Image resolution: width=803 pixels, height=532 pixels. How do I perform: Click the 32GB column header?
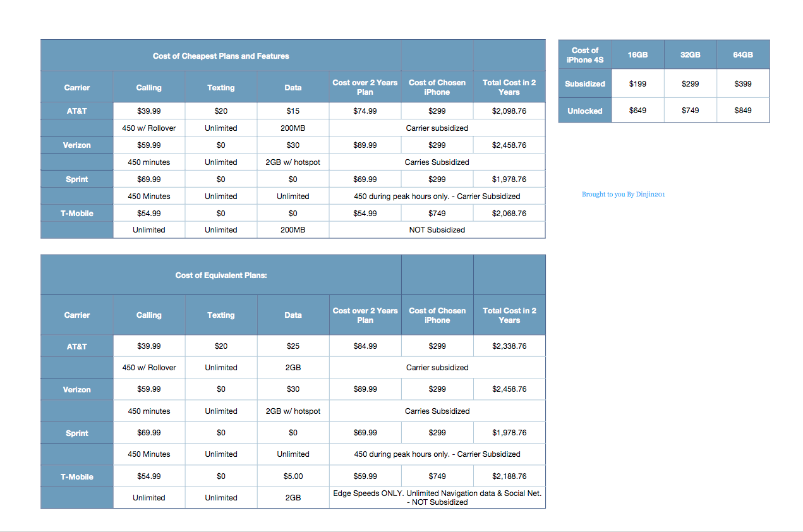click(691, 55)
